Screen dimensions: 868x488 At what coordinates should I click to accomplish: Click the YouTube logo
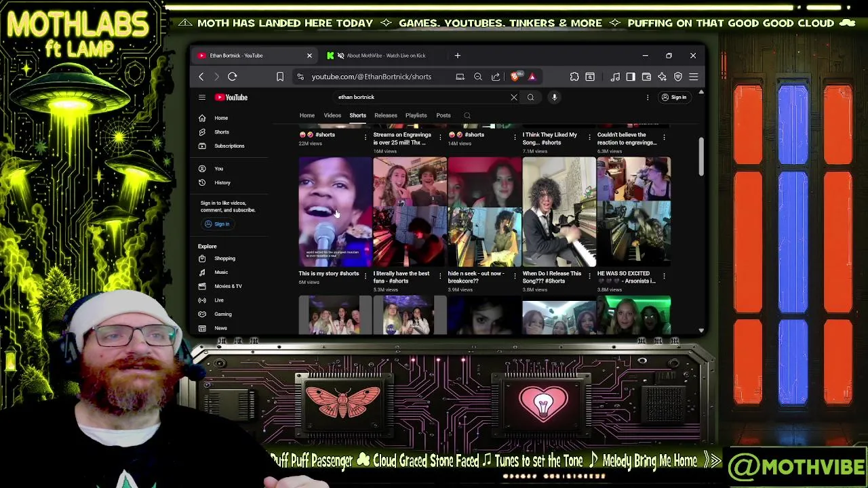[232, 97]
